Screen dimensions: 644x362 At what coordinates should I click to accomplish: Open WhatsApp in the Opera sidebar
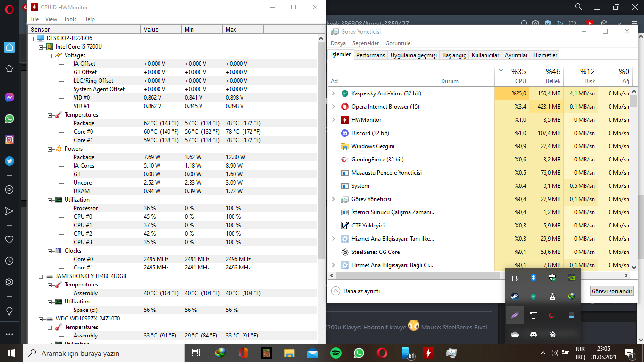[9, 118]
